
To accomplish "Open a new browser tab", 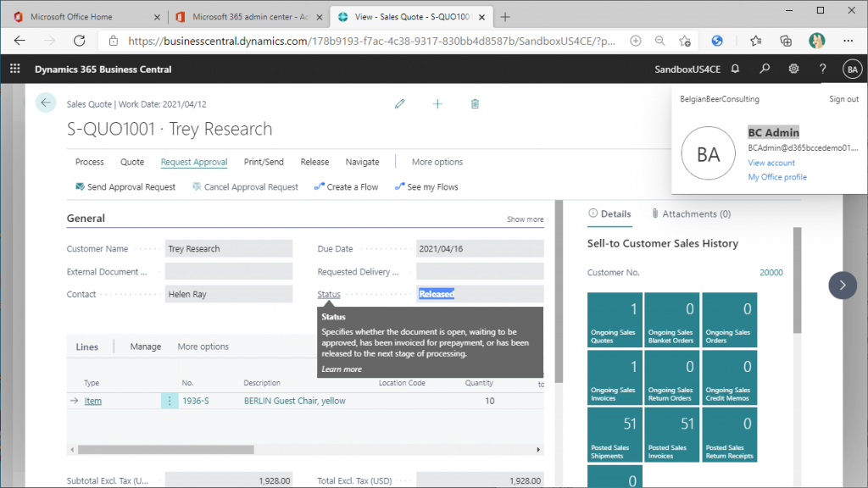I will [x=505, y=17].
